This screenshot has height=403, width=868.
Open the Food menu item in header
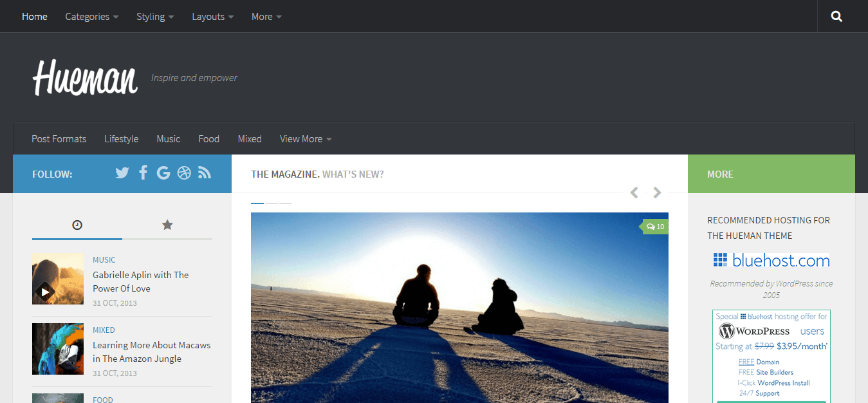(209, 139)
